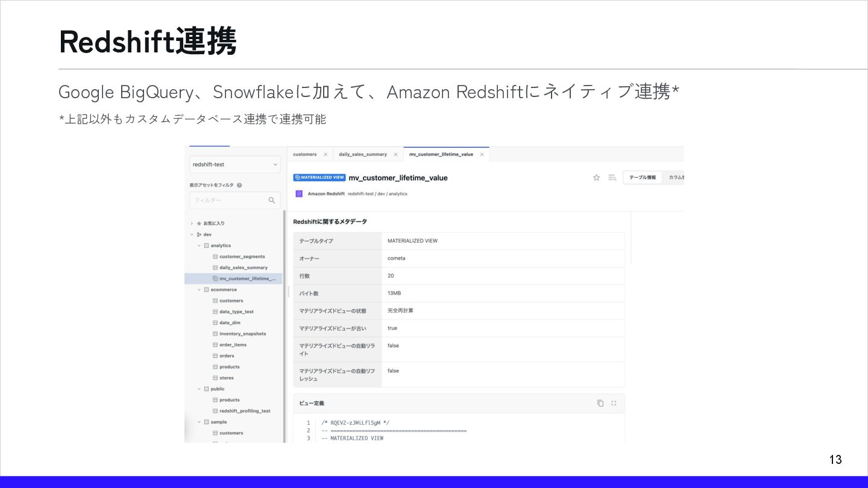Collapse the analytics schema

[x=200, y=246]
